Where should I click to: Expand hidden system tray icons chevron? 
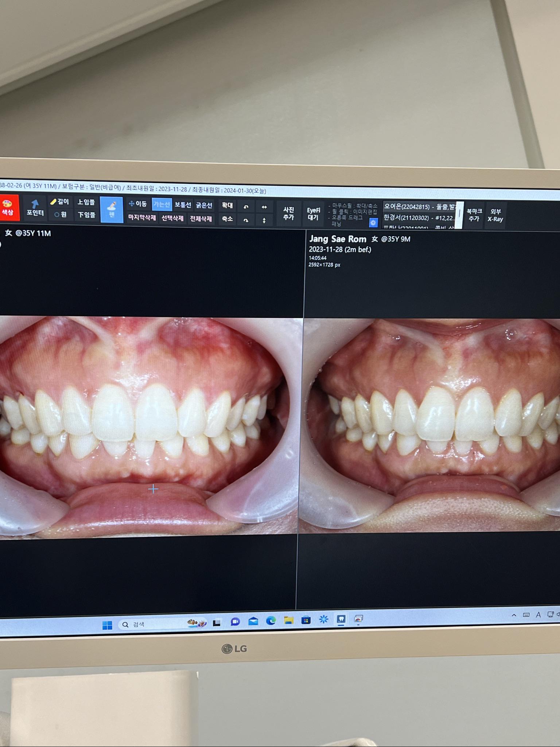click(x=514, y=615)
